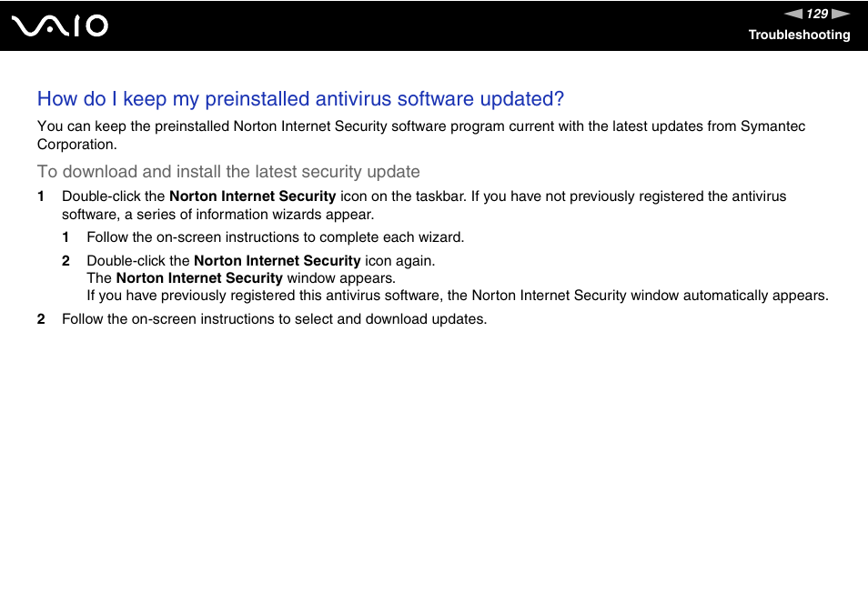Click the word Corporation in intro paragraph

77,145
